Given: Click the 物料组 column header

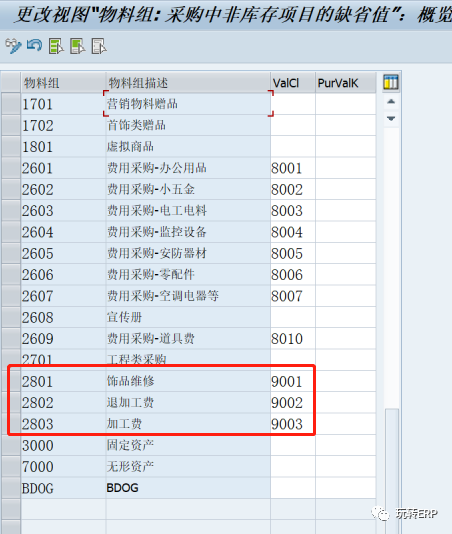Looking at the screenshot, I should click(63, 82).
